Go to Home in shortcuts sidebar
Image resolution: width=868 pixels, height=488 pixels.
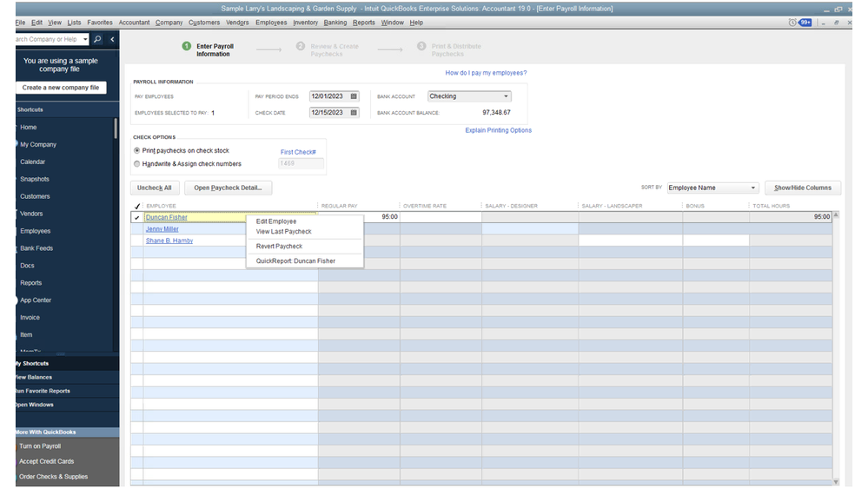click(28, 128)
